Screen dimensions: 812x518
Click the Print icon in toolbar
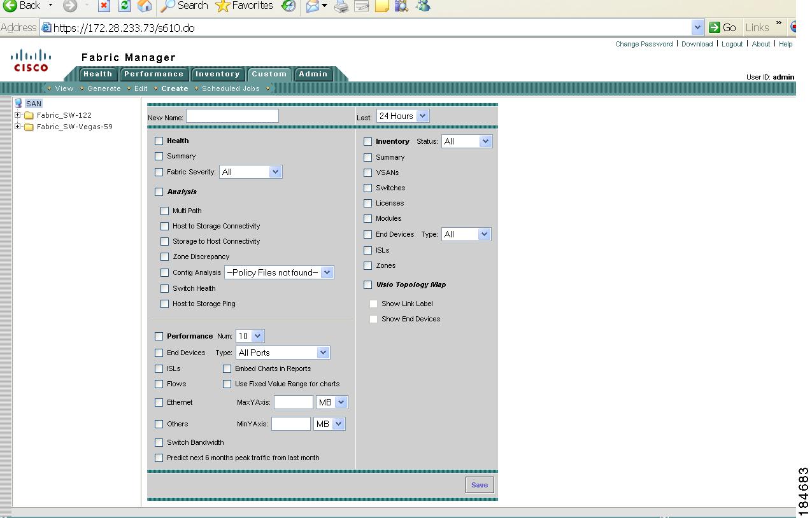click(341, 6)
